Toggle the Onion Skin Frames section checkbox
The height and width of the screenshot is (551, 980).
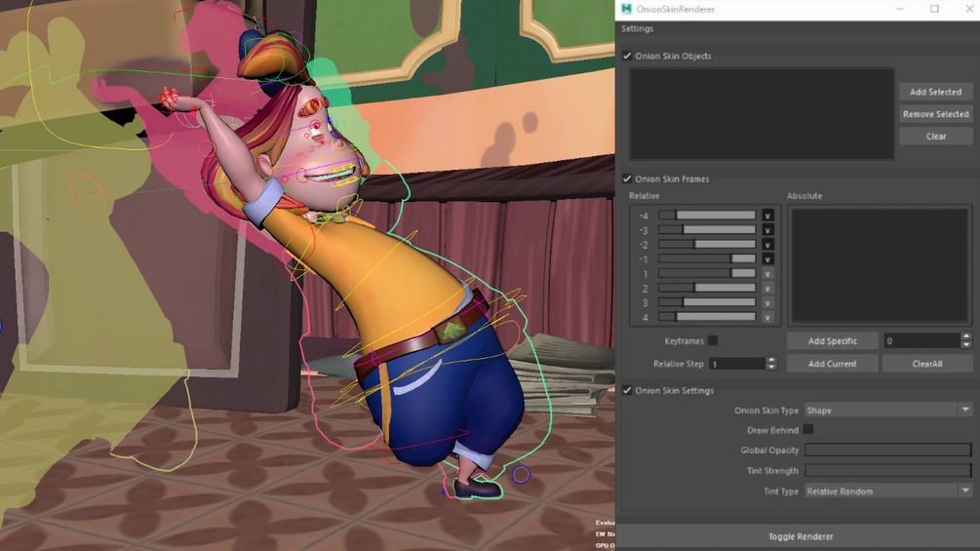pos(627,178)
